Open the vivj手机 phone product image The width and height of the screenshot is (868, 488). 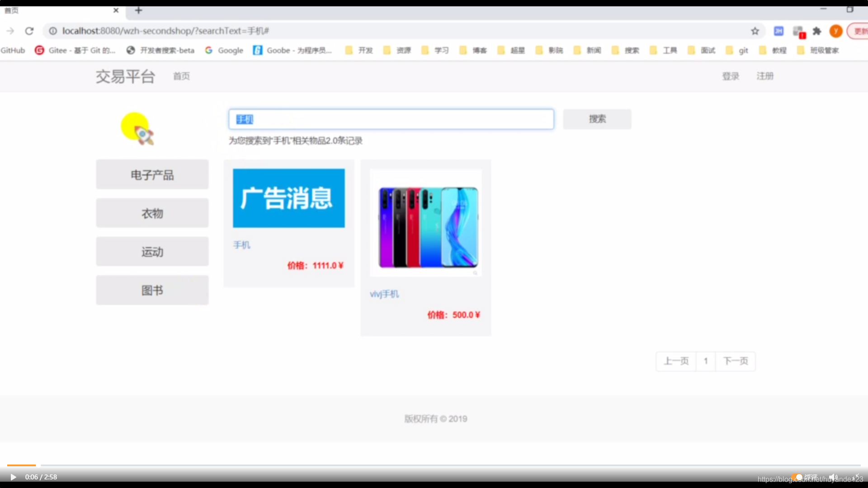tap(426, 223)
